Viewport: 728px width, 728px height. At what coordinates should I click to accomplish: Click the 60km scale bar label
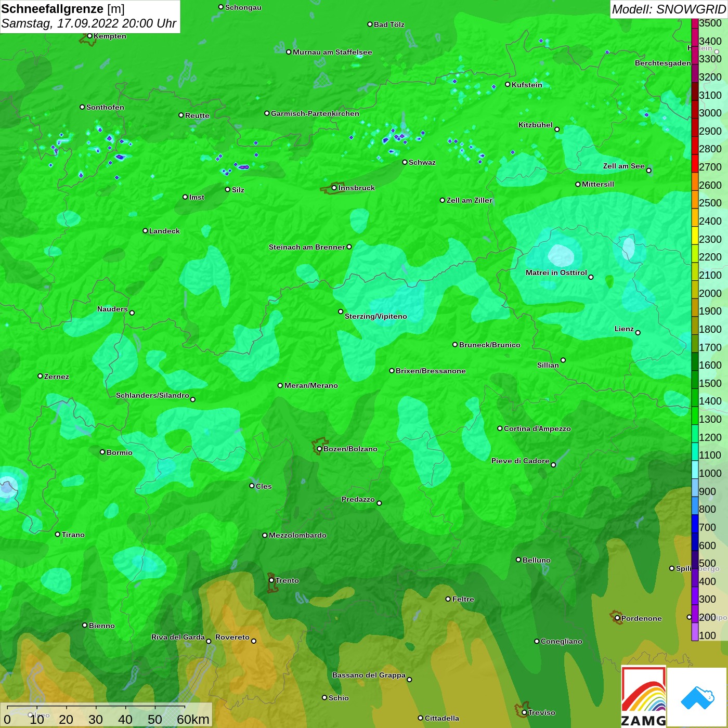tap(193, 719)
